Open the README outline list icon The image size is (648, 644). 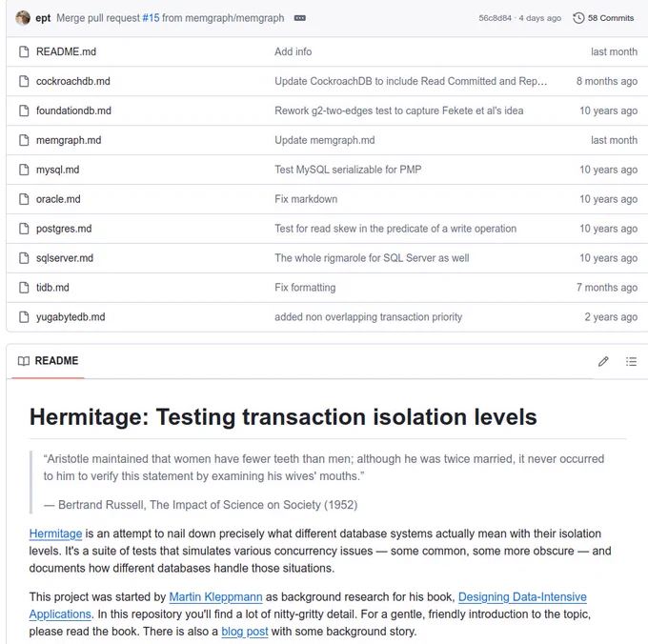pos(631,361)
